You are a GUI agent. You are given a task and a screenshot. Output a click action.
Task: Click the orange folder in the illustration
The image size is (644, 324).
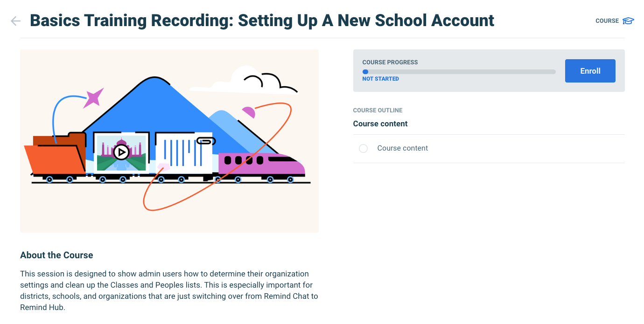[54, 156]
